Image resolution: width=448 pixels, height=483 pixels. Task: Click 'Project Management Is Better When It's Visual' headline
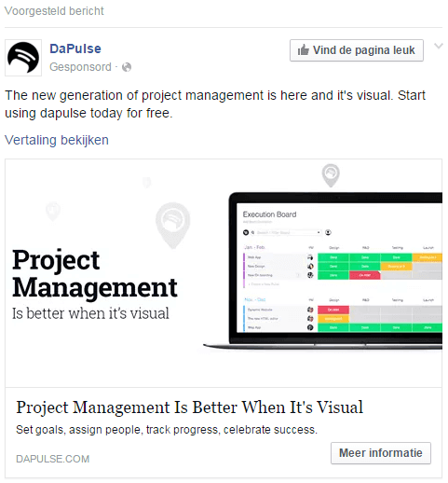pos(189,407)
